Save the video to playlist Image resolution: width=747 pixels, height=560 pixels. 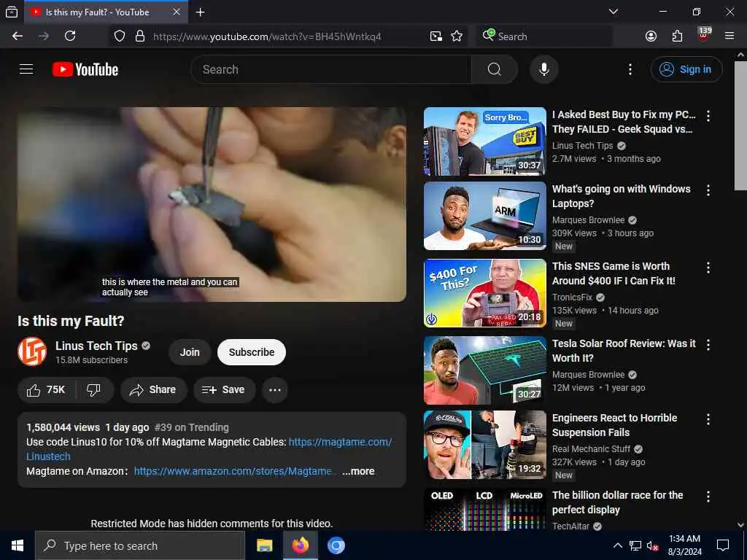tap(223, 390)
